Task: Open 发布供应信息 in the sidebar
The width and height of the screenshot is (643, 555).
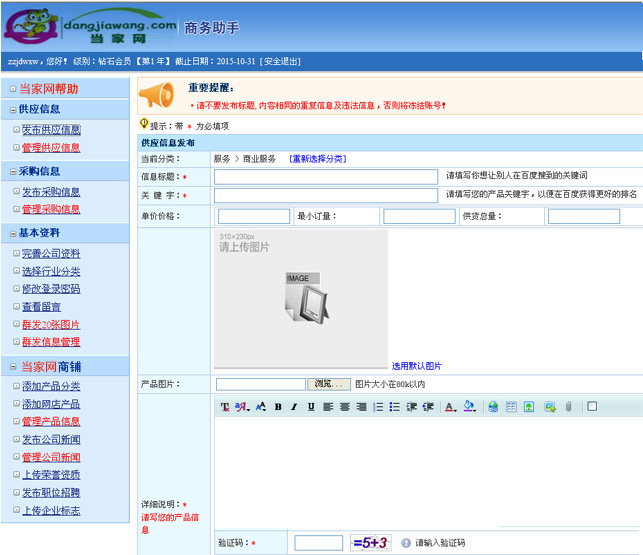Action: coord(51,130)
